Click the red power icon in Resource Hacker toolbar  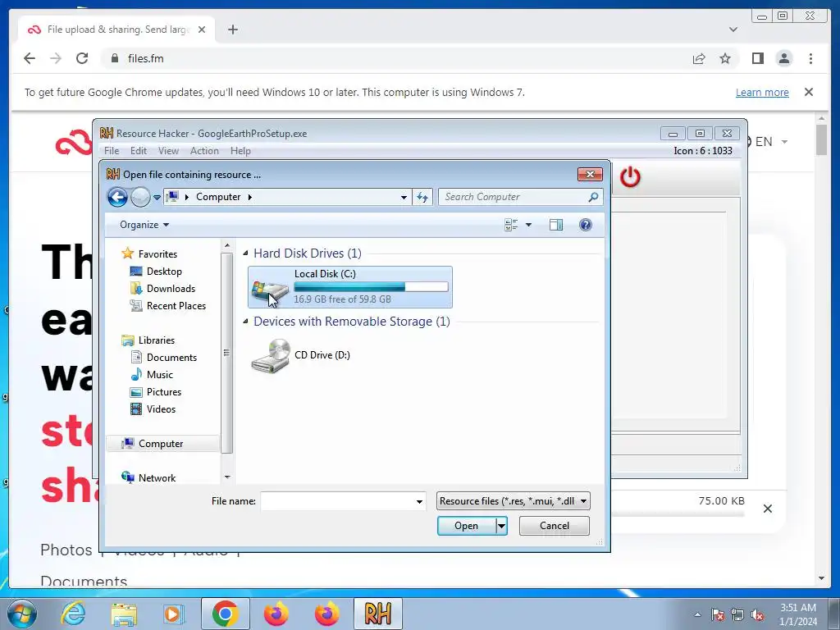(x=630, y=177)
